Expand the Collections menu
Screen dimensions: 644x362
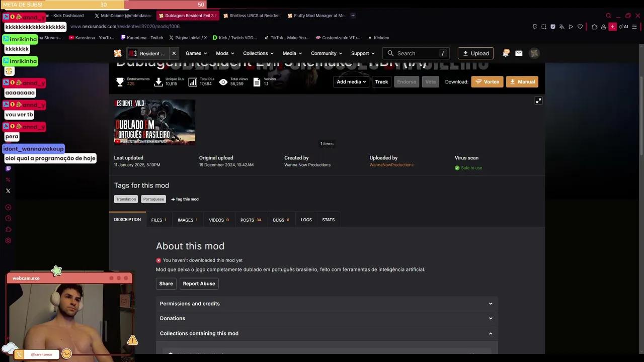[x=258, y=53]
